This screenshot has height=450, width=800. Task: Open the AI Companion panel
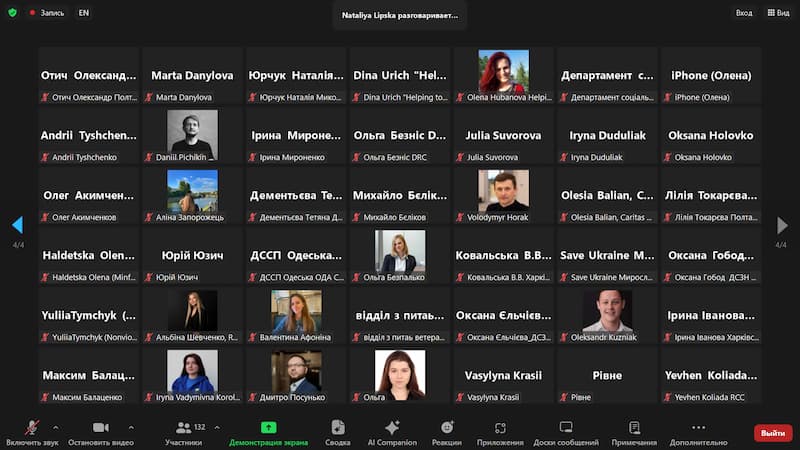tap(392, 431)
